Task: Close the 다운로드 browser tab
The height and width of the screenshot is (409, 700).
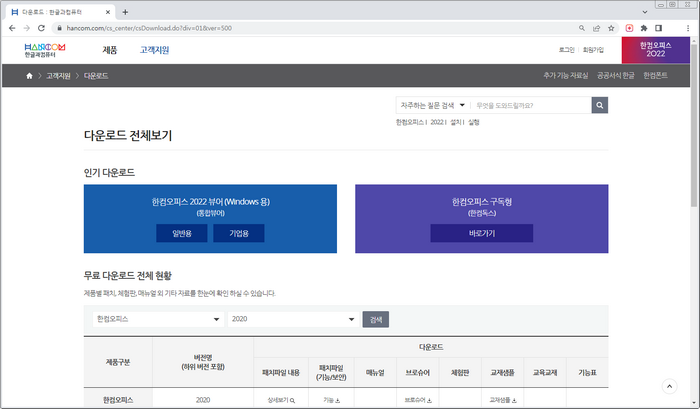Action: (x=108, y=12)
